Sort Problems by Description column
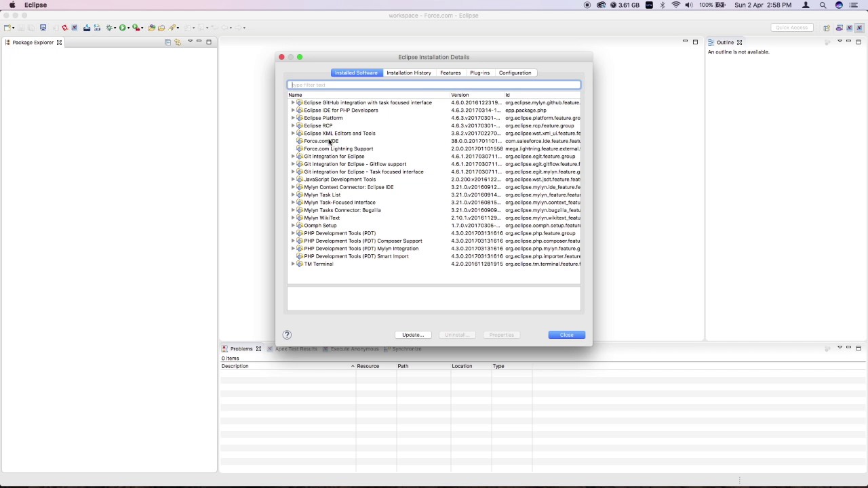 point(288,366)
